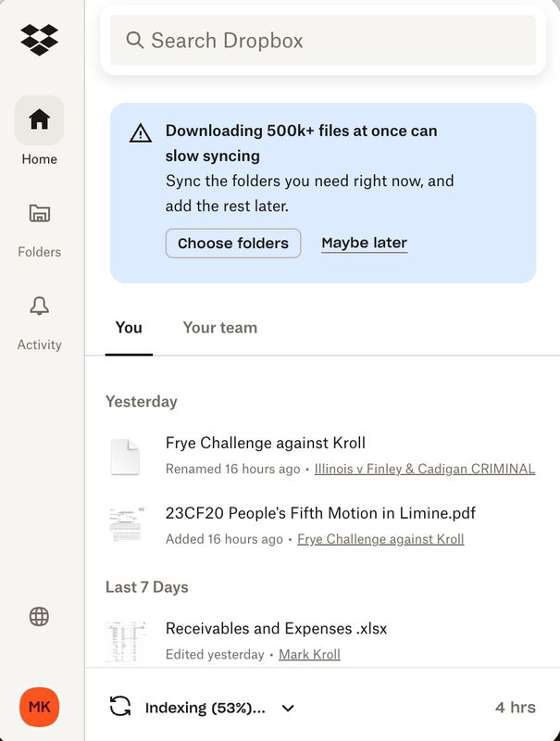The height and width of the screenshot is (741, 560).
Task: Open the People's Fifth Motion in Limine thumbnail
Action: click(125, 525)
